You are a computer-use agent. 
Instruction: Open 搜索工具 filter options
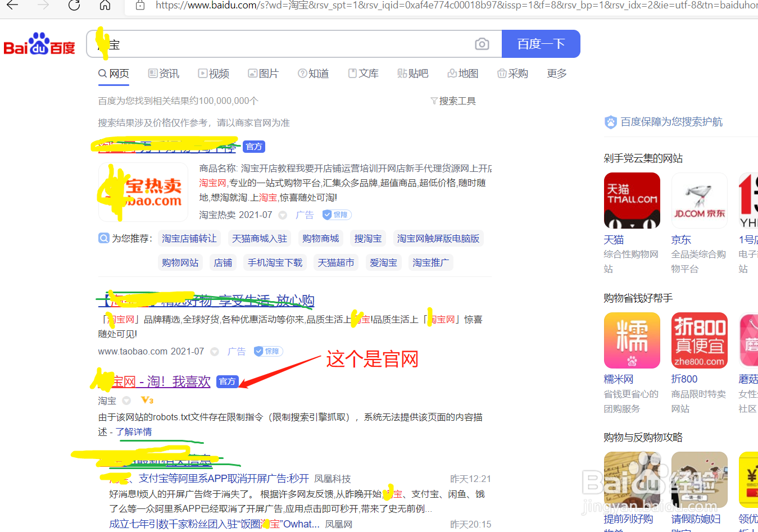tap(453, 101)
